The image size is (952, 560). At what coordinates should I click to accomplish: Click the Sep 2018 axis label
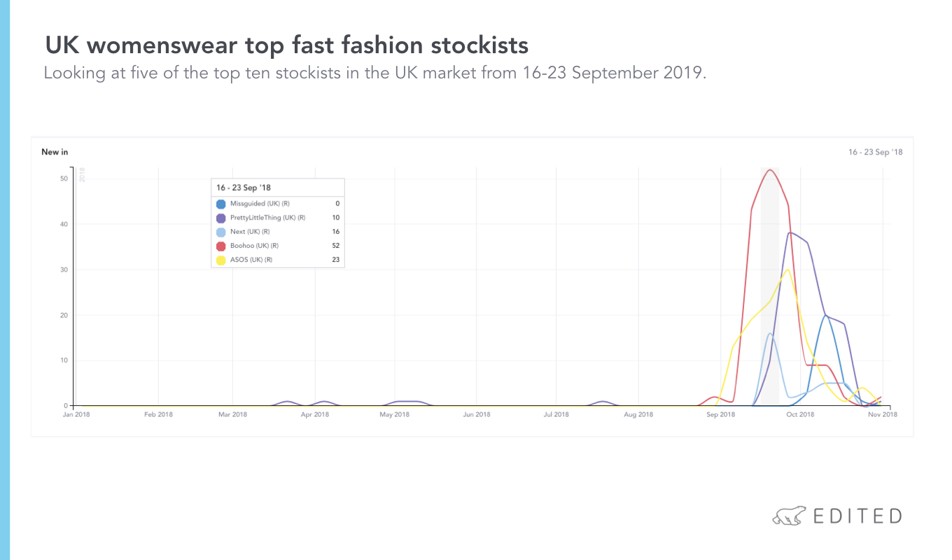point(720,414)
